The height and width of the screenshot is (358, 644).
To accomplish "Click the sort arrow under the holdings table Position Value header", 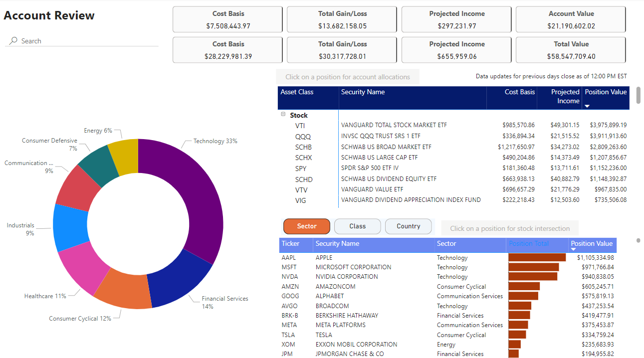I will point(587,106).
